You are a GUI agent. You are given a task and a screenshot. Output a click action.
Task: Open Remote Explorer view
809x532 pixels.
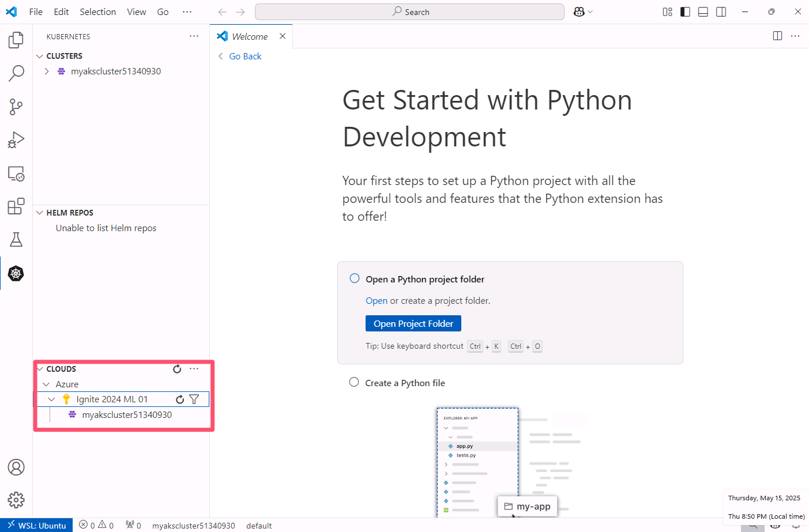16,173
